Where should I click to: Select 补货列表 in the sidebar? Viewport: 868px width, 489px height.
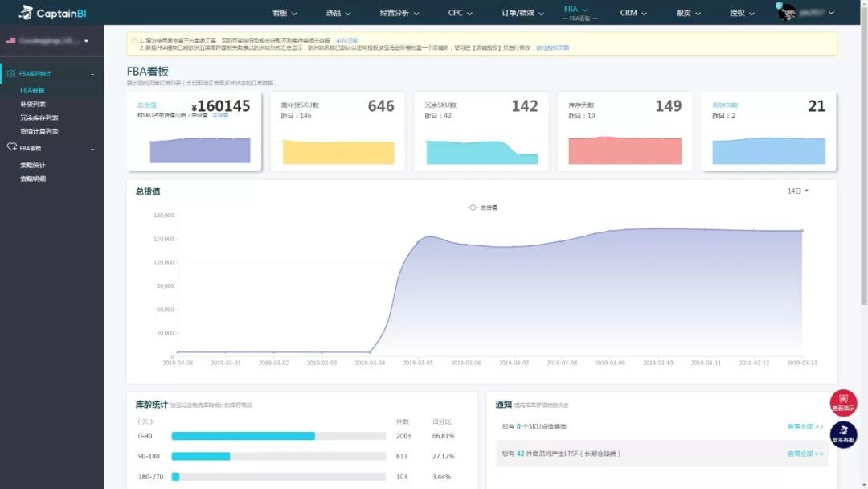tap(33, 104)
